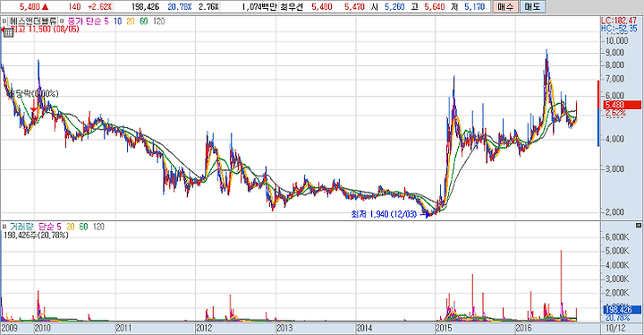Viewport: 644px width, 335px height.
Task: Click the 2016 label on the time axis
Action: click(523, 328)
